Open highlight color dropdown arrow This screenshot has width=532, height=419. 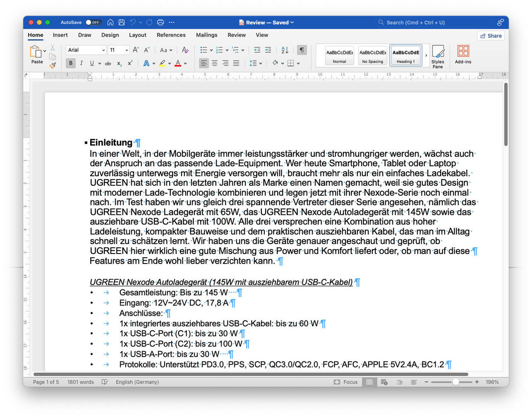[x=170, y=64]
